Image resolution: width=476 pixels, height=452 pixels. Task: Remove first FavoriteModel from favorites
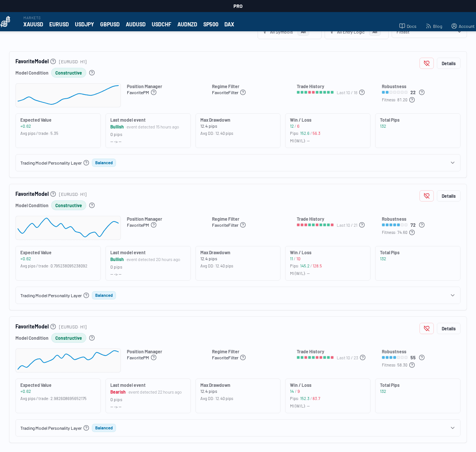tap(426, 63)
